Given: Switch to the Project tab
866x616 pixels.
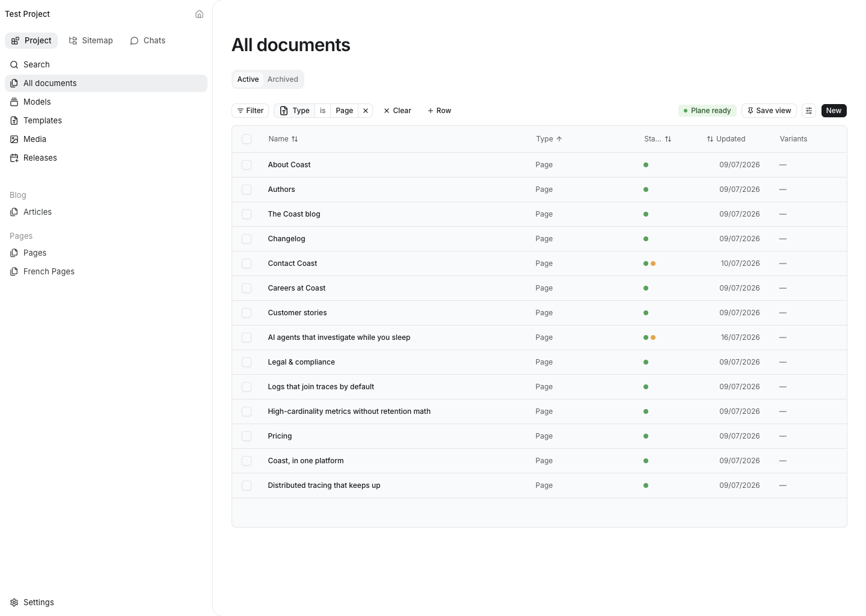Looking at the screenshot, I should pyautogui.click(x=31, y=40).
